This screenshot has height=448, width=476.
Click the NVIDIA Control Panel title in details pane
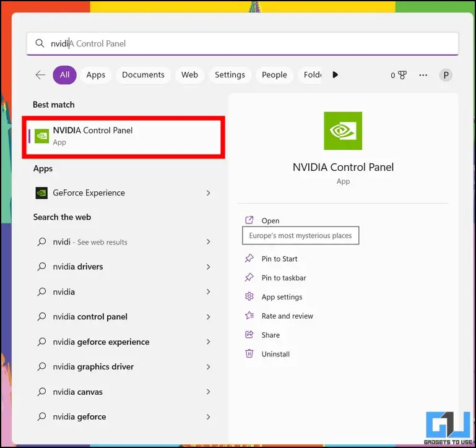pos(343,167)
